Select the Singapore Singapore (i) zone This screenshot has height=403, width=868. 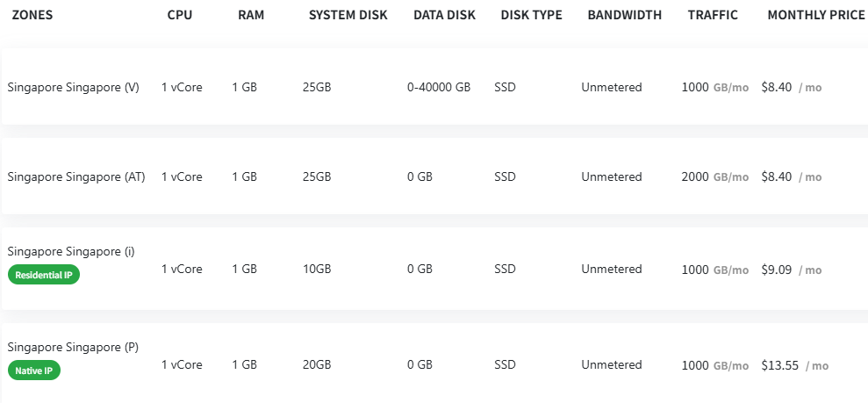pyautogui.click(x=71, y=252)
